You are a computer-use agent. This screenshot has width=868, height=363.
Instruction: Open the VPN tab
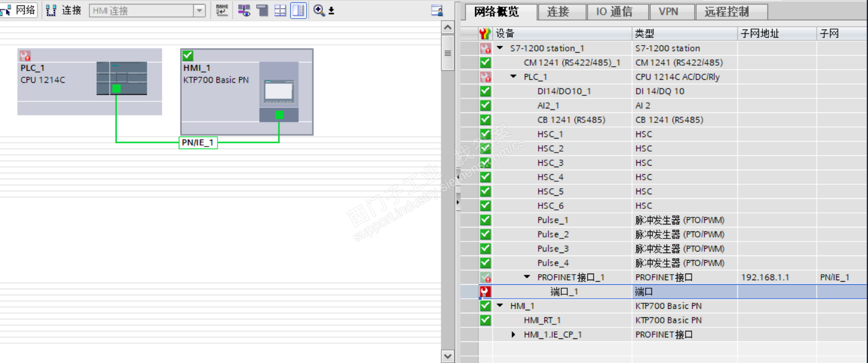(x=669, y=12)
